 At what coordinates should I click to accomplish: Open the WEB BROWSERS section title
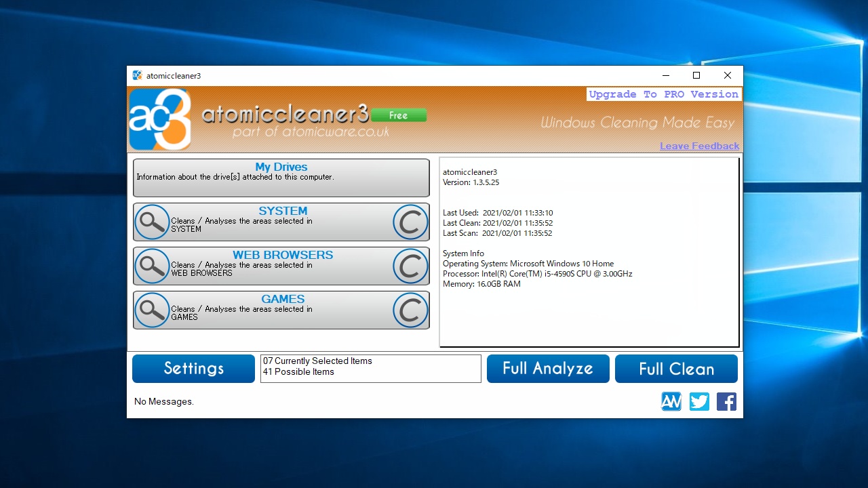(x=283, y=255)
